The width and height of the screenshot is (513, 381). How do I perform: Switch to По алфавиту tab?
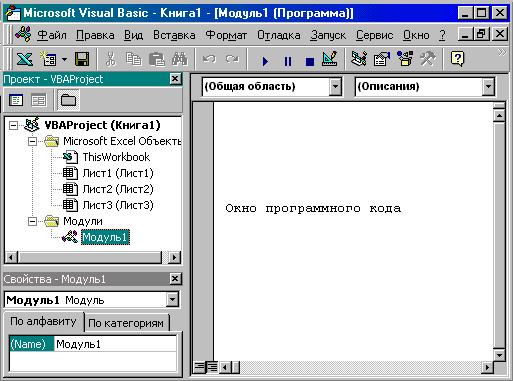coord(43,321)
